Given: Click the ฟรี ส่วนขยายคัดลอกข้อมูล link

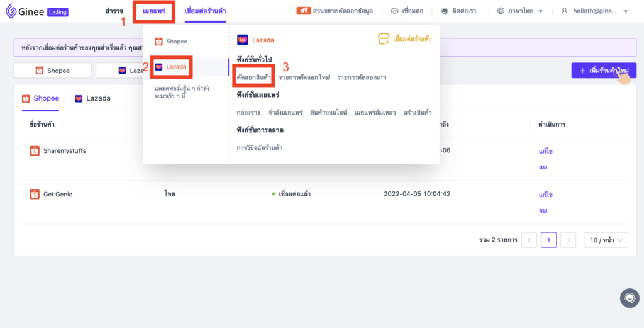Looking at the screenshot, I should click(x=335, y=11).
